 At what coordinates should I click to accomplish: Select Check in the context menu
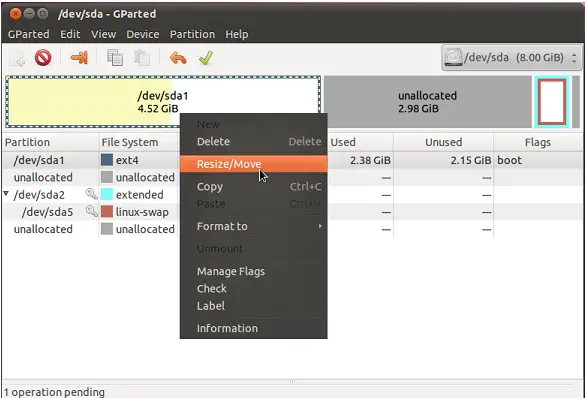pos(253,288)
